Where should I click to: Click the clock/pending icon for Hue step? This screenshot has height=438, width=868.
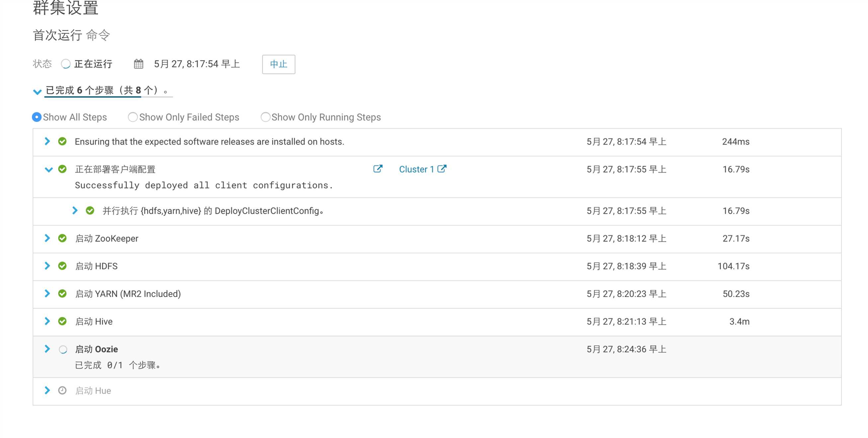[x=63, y=391]
